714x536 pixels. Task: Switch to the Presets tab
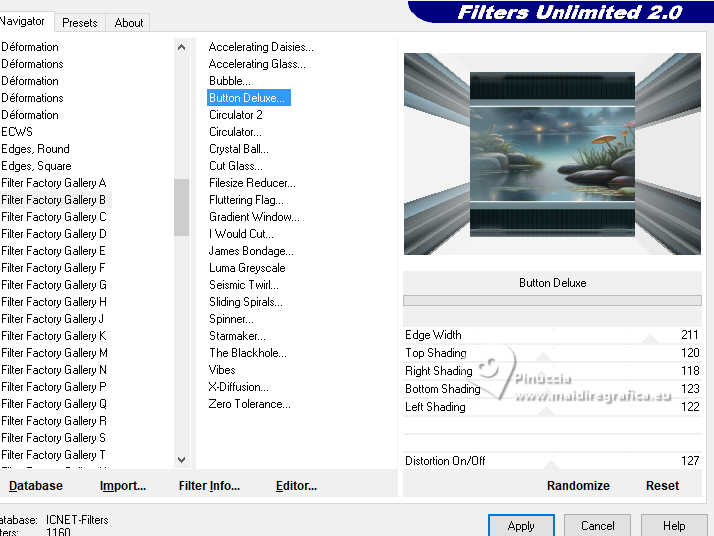(x=80, y=23)
